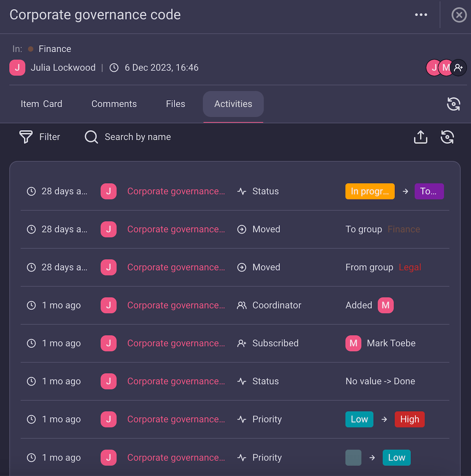Click the clock icon on the Priority change row
471x476 pixels.
[x=31, y=419]
